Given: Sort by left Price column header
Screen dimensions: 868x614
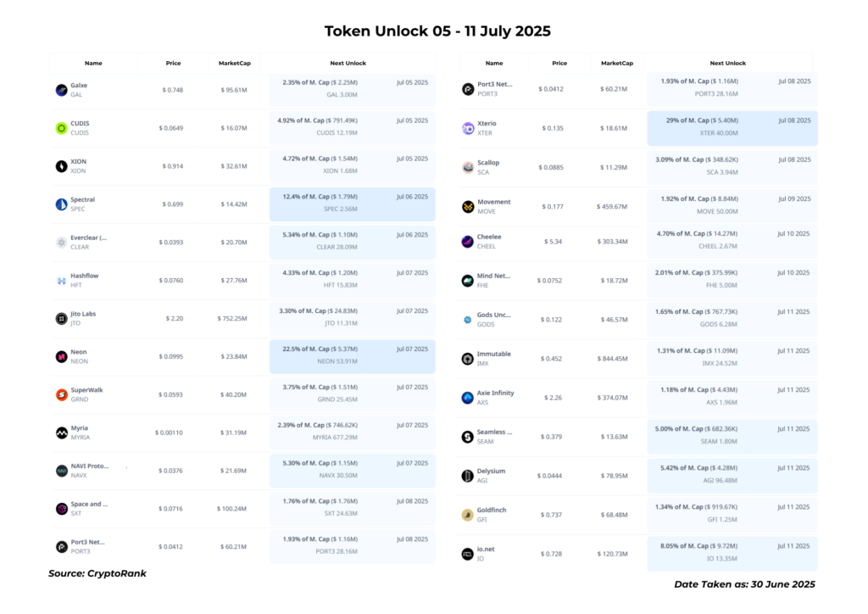Looking at the screenshot, I should click(x=173, y=63).
